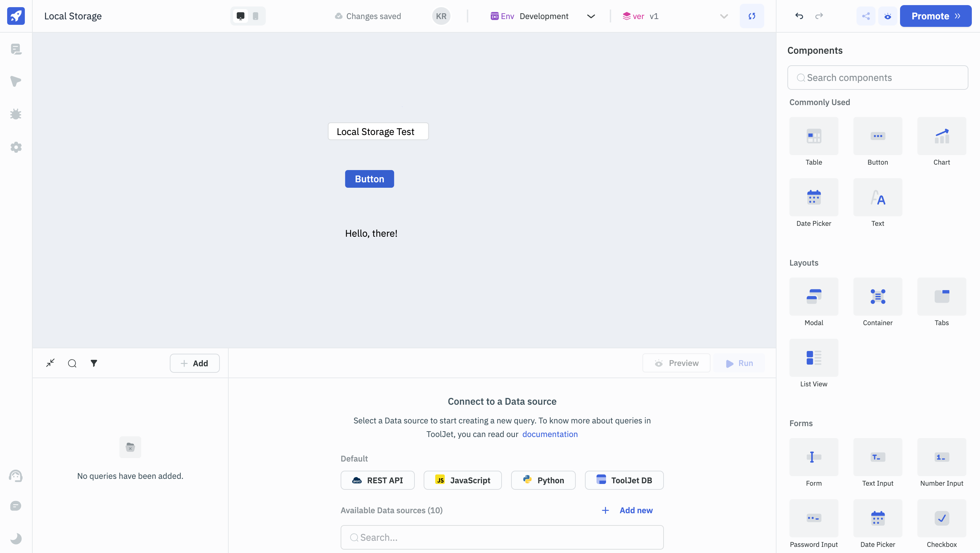Click the filter queries funnel icon

94,363
